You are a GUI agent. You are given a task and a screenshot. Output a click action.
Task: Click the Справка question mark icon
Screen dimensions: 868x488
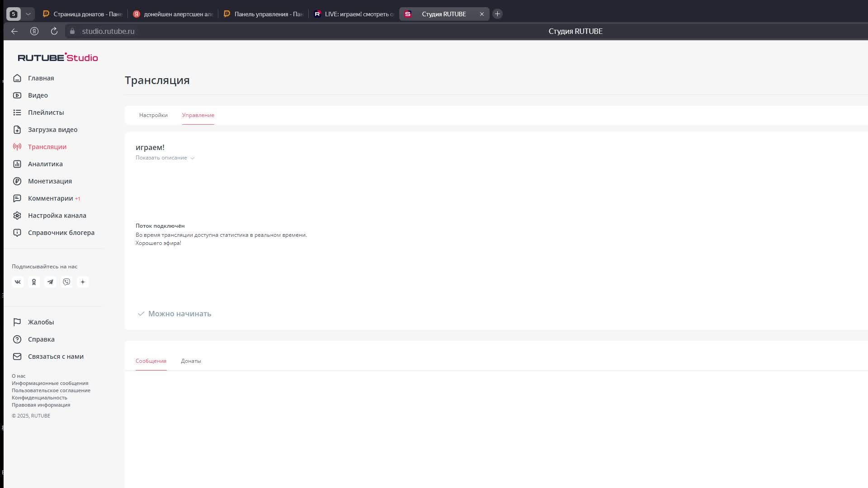(x=17, y=339)
